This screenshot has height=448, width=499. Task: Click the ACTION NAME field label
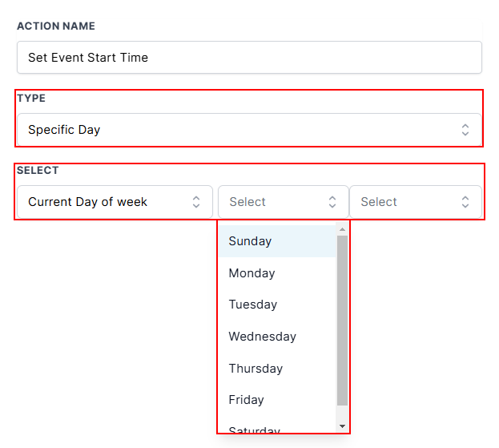(x=56, y=26)
